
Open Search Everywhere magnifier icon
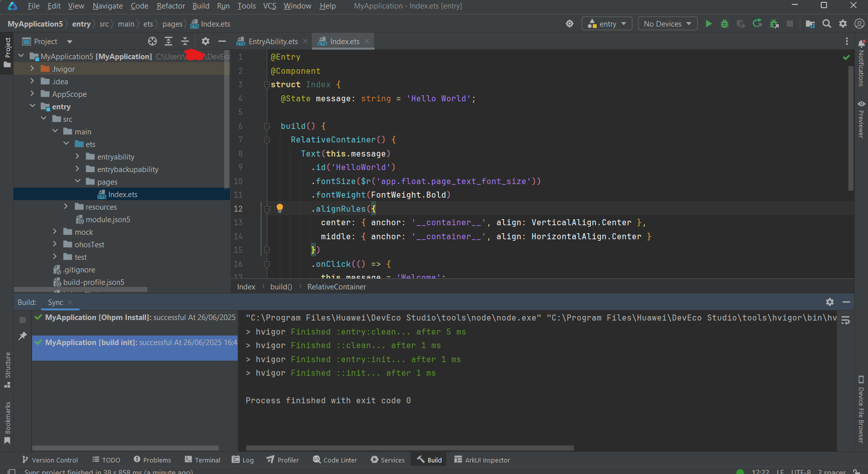pos(827,24)
